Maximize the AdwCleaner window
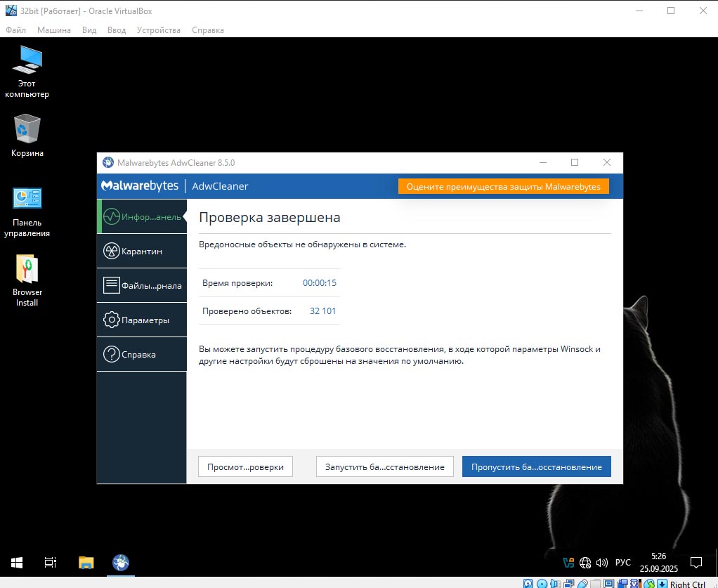 [x=575, y=162]
